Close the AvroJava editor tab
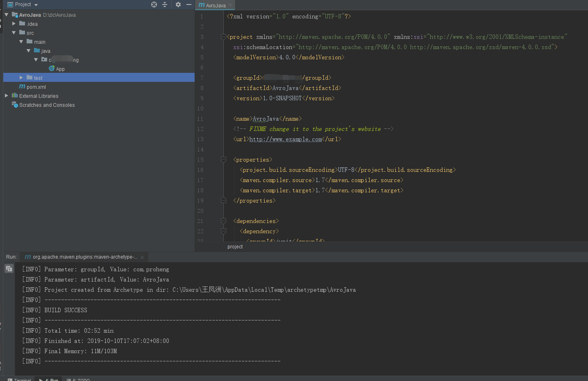Image resolution: width=588 pixels, height=381 pixels. (x=230, y=5)
